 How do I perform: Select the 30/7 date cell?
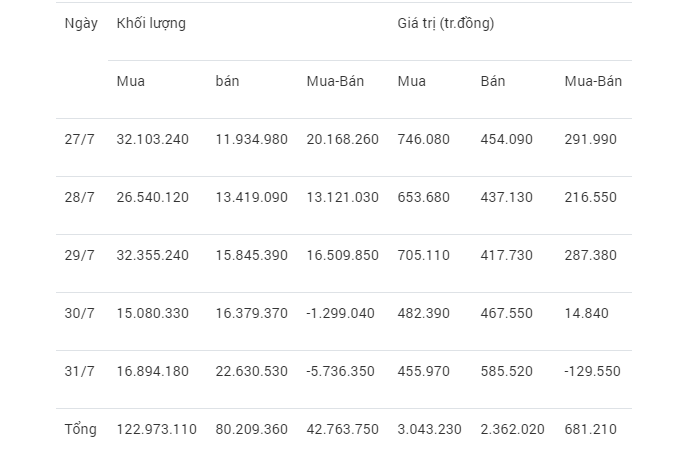click(78, 313)
